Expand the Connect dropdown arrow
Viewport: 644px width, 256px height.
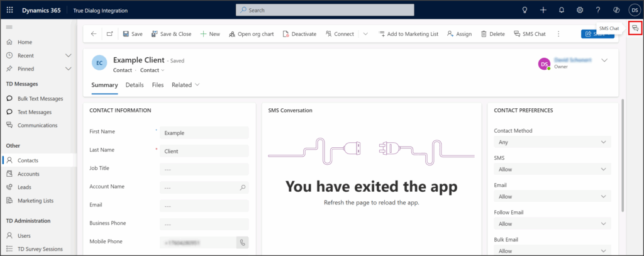coord(365,34)
